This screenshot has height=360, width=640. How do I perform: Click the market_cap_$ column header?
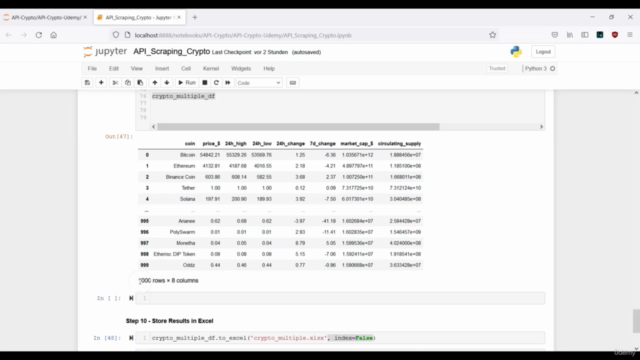point(357,144)
